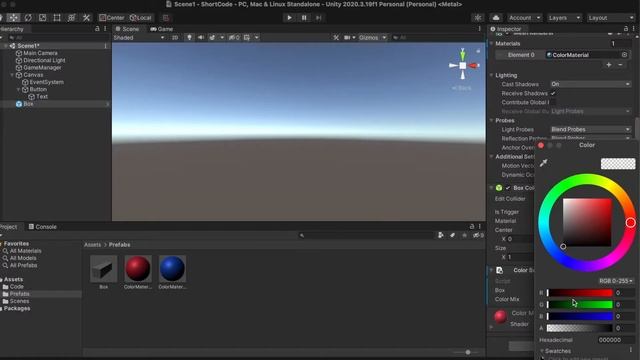Switch to the Console tab
This screenshot has width=640, height=360.
[x=42, y=227]
